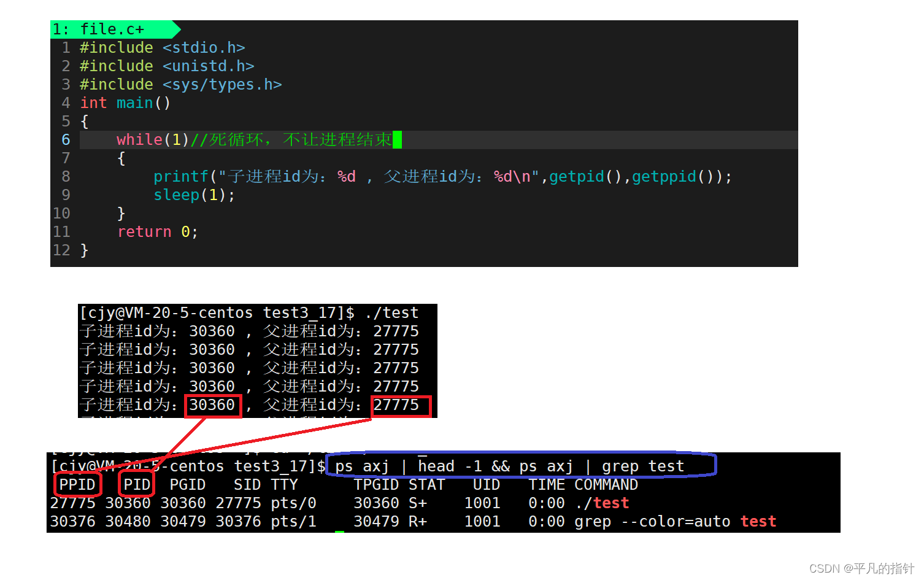Image resolution: width=924 pixels, height=580 pixels.
Task: Click the '#include <unistd.h>' line
Action: pos(167,66)
